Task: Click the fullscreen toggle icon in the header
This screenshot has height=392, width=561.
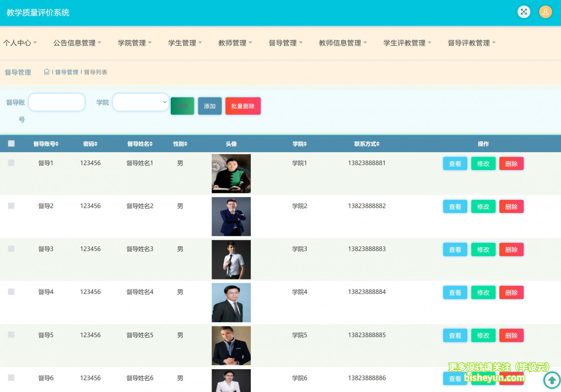Action: point(524,12)
